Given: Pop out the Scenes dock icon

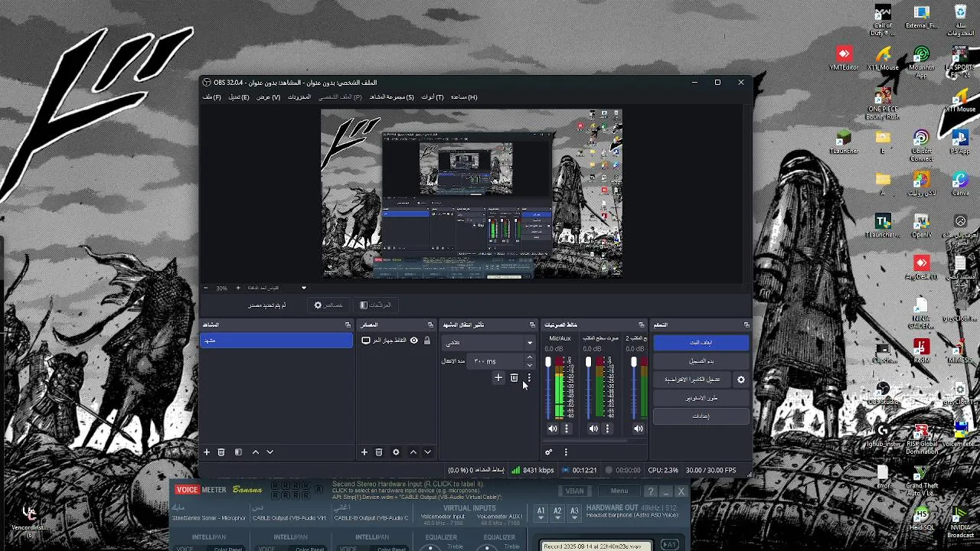Looking at the screenshot, I should 348,325.
